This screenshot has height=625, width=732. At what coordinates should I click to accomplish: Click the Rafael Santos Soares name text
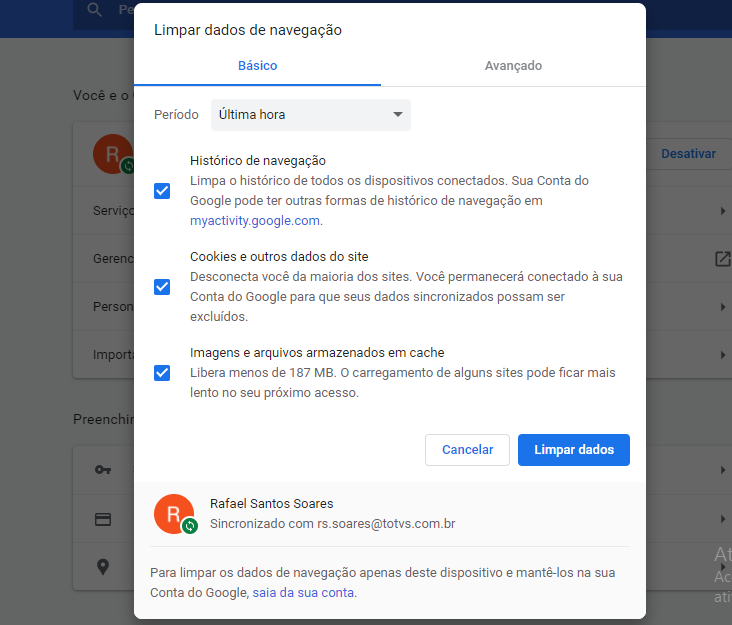[x=272, y=504]
